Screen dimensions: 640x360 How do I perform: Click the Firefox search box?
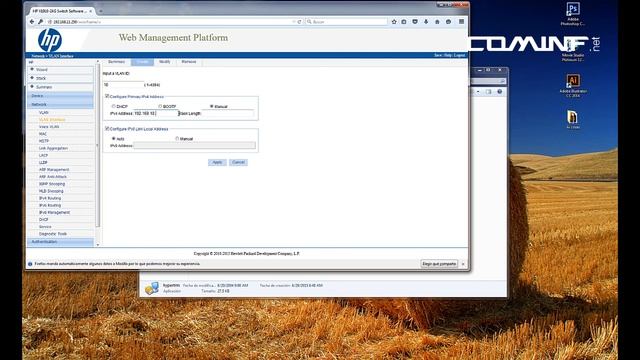[x=346, y=22]
